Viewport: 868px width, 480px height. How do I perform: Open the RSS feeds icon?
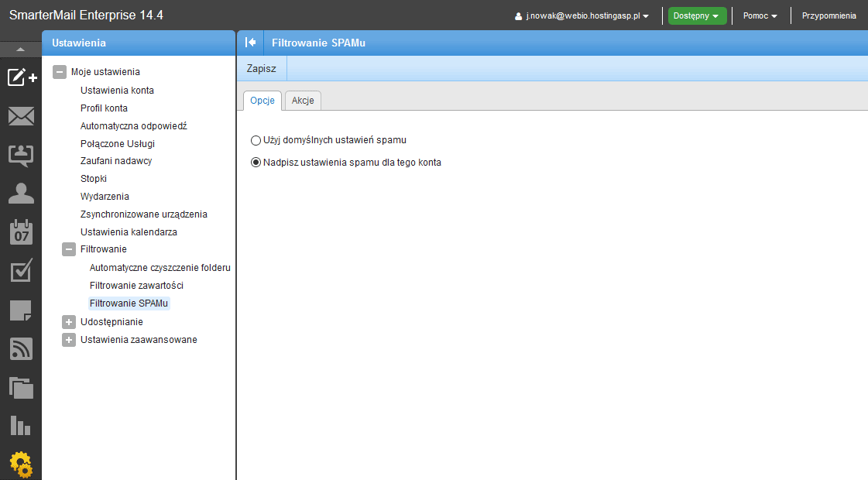[x=21, y=349]
